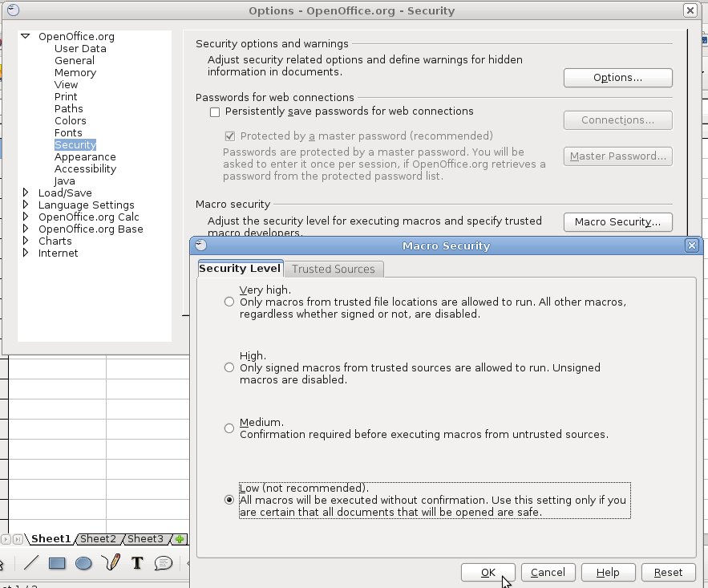
Task: Expand the Language Settings category
Action: (x=26, y=205)
